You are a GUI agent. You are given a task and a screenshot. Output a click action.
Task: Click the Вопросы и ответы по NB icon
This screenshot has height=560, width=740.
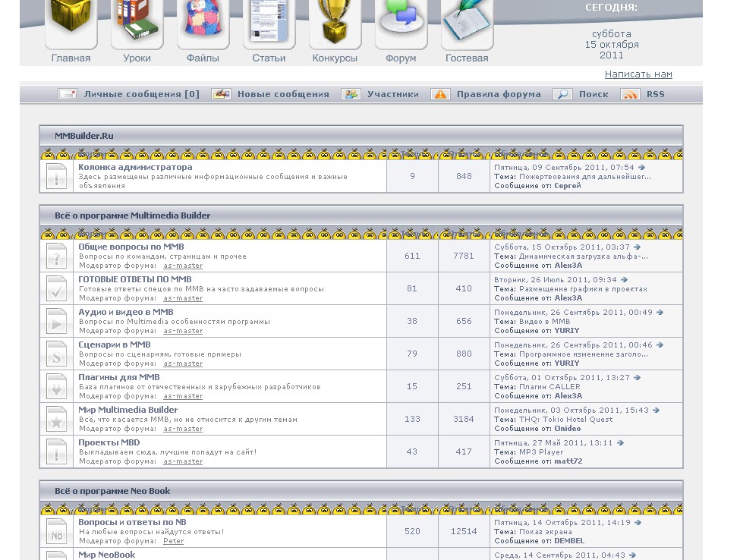[57, 531]
